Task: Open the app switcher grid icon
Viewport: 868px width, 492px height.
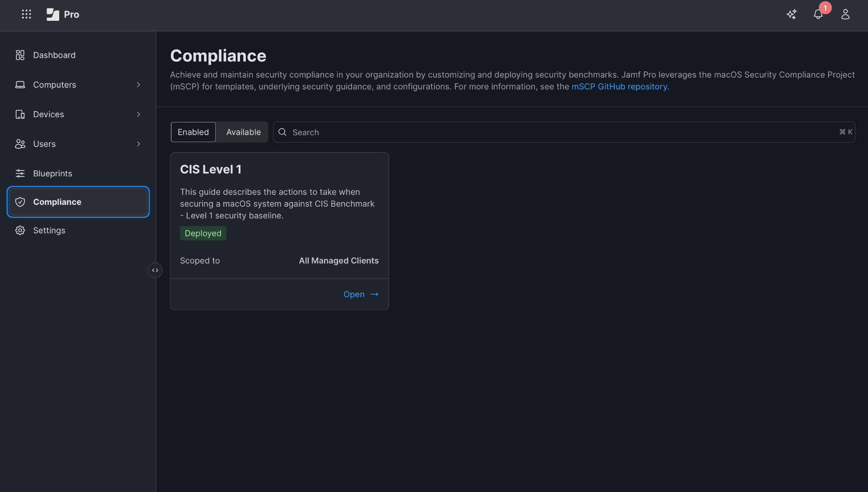Action: pyautogui.click(x=26, y=14)
